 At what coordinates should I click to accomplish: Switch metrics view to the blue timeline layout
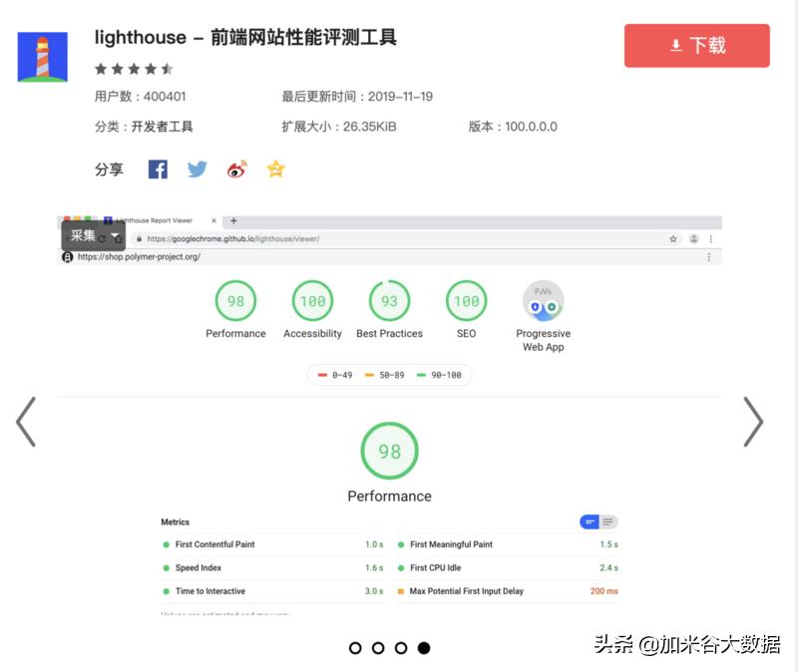(591, 521)
